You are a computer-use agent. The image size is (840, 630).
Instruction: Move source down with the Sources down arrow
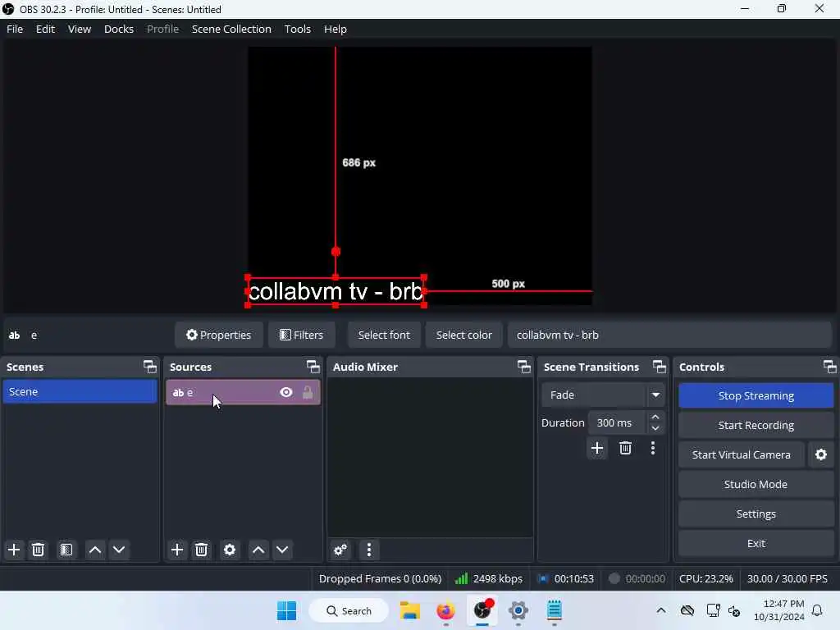click(x=282, y=550)
